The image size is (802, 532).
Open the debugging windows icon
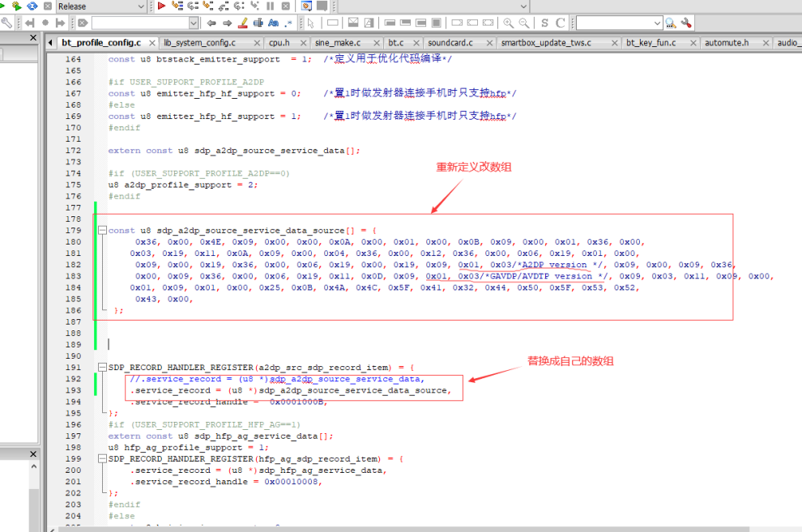(x=306, y=6)
